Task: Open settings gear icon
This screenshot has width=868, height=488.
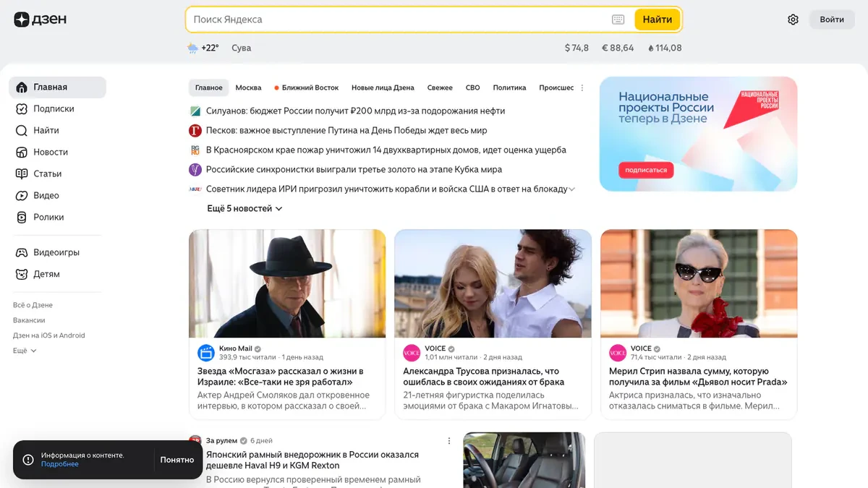Action: coord(793,20)
